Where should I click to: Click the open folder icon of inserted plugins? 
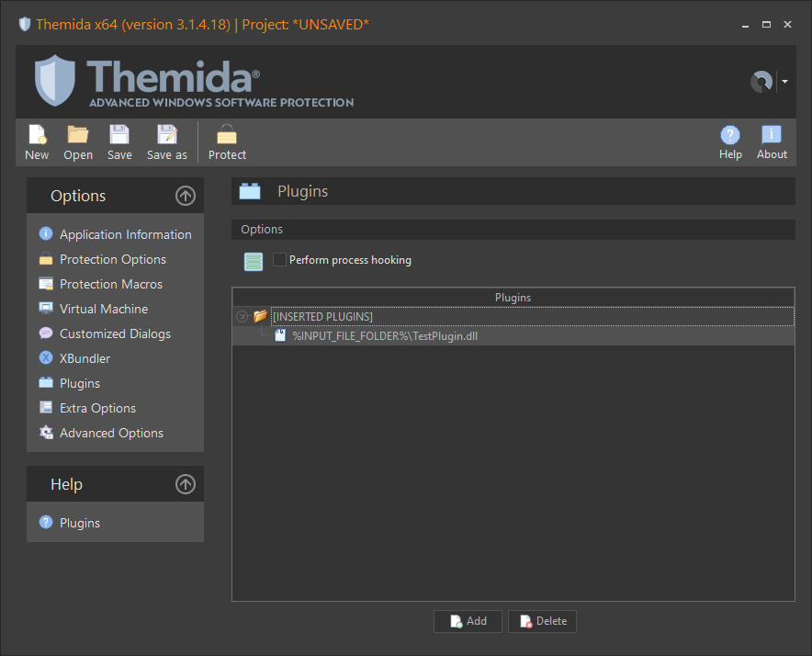click(x=260, y=315)
